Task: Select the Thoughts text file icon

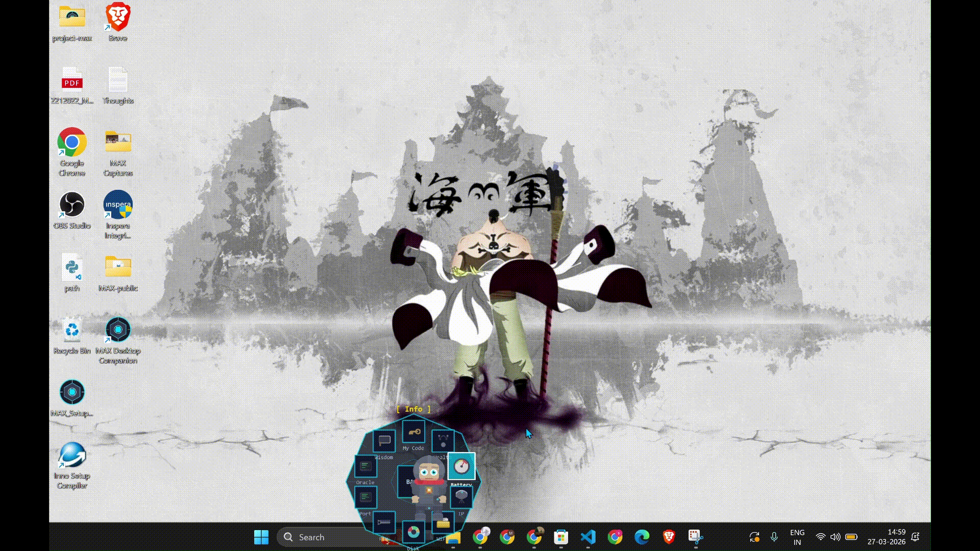Action: click(x=118, y=86)
